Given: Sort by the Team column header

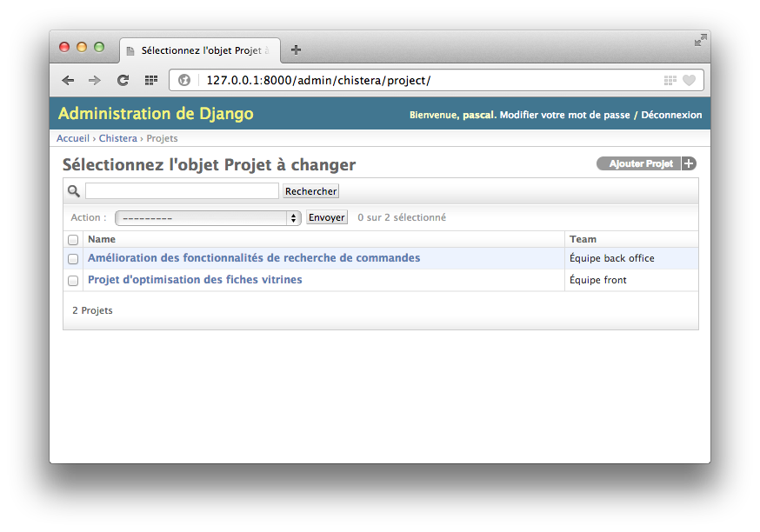Looking at the screenshot, I should tap(583, 239).
